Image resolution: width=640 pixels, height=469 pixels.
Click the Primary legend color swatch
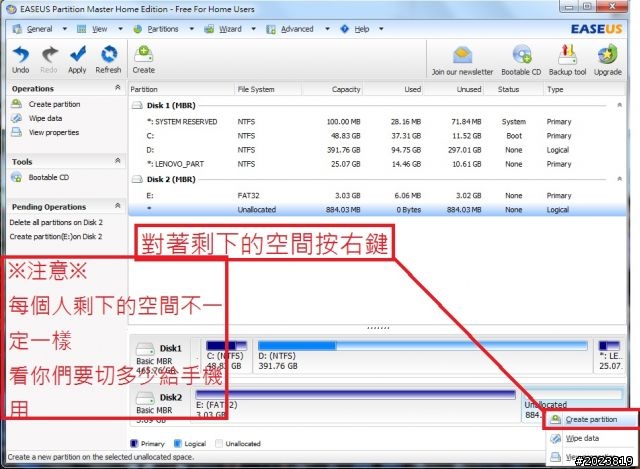pyautogui.click(x=134, y=443)
